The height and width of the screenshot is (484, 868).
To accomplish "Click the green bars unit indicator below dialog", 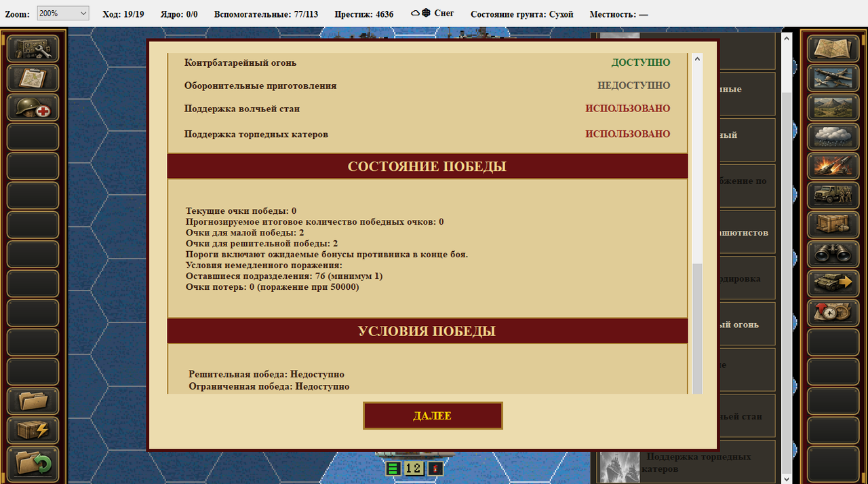I will click(393, 468).
